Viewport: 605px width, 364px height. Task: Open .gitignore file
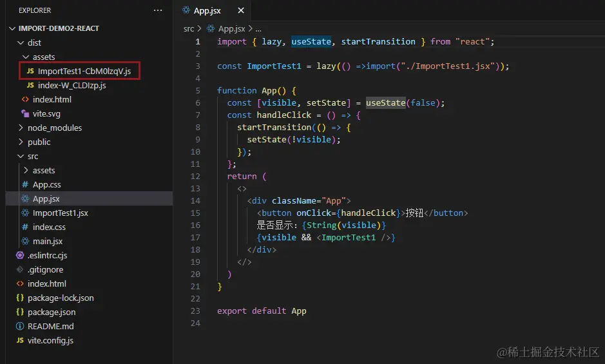(x=45, y=269)
